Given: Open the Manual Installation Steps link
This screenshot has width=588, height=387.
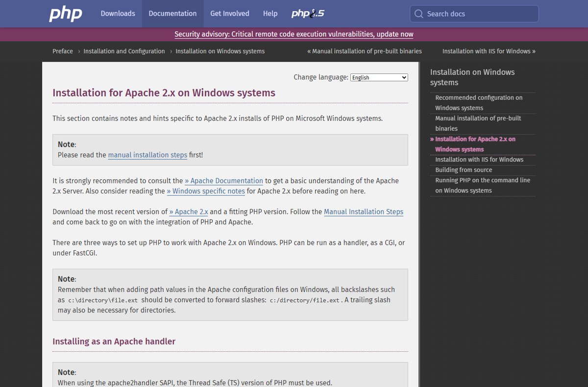Looking at the screenshot, I should (364, 212).
